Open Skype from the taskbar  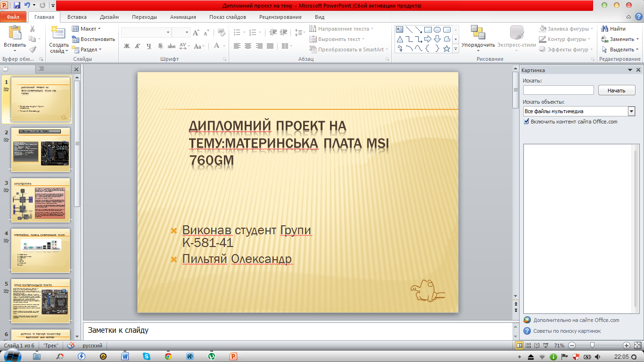[x=147, y=356]
